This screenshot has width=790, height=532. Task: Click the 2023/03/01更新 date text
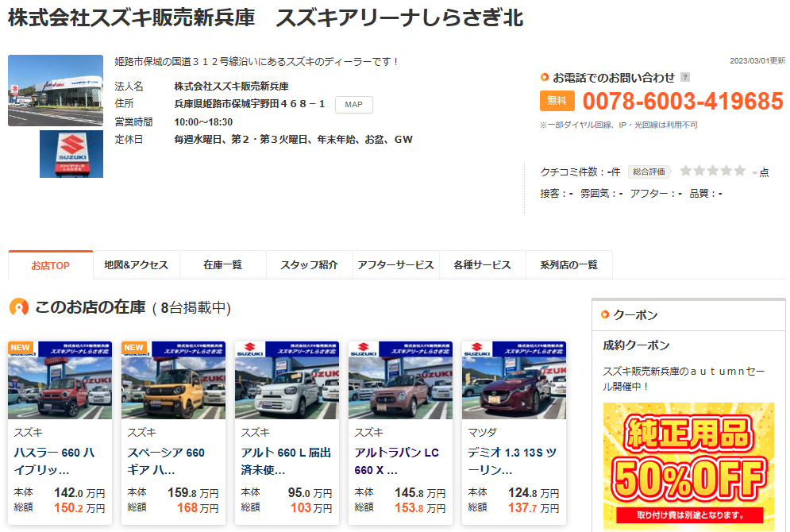757,60
